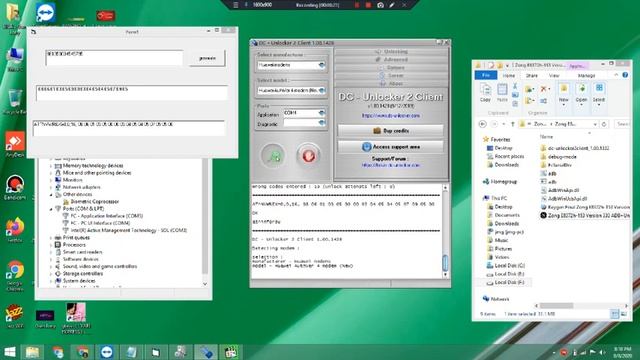The image size is (640, 360).
Task: Click the top input field in Form1
Action: [114, 58]
